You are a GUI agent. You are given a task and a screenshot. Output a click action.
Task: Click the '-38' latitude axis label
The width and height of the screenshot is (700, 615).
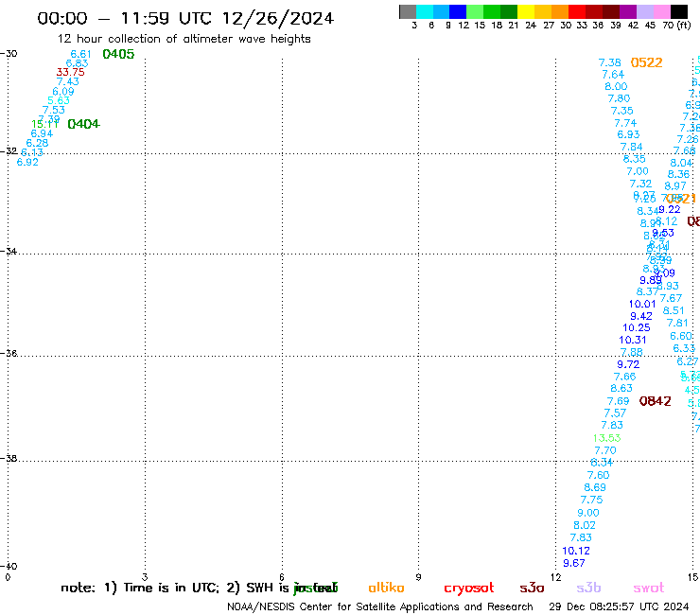pyautogui.click(x=9, y=459)
